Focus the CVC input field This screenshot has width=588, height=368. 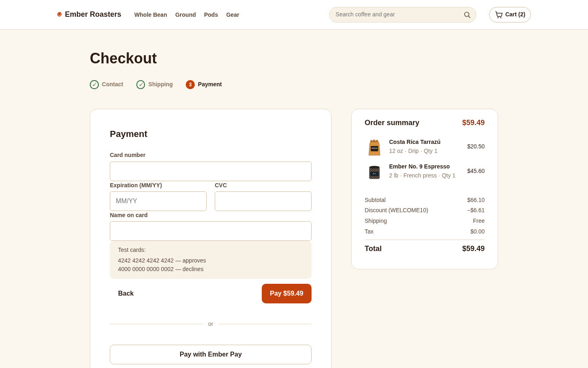click(263, 201)
